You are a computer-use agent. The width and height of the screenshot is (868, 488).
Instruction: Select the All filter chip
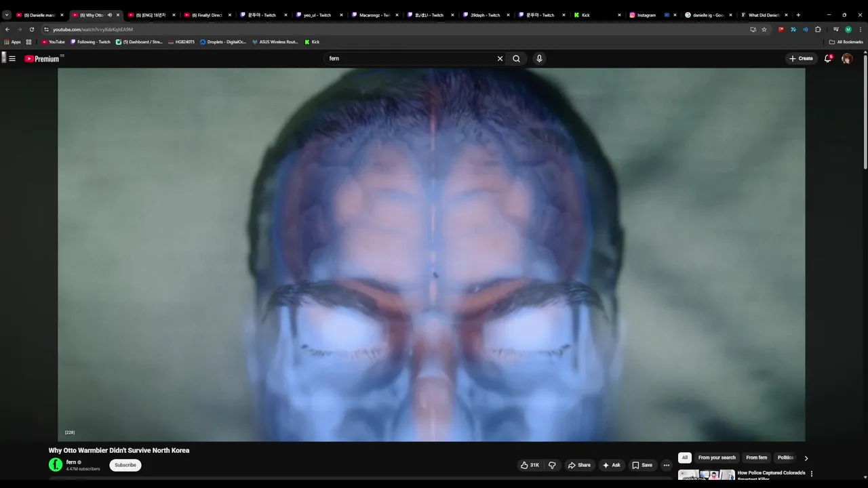click(685, 457)
